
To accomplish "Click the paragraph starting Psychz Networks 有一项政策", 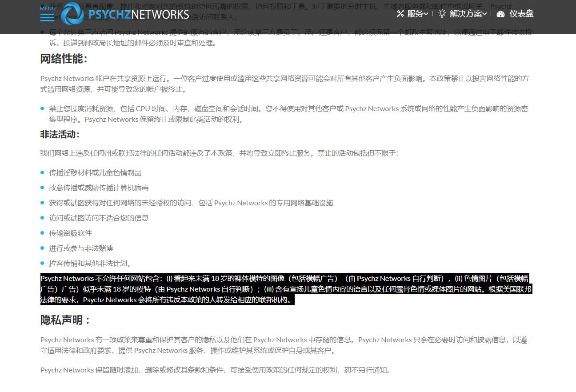I will [x=284, y=345].
